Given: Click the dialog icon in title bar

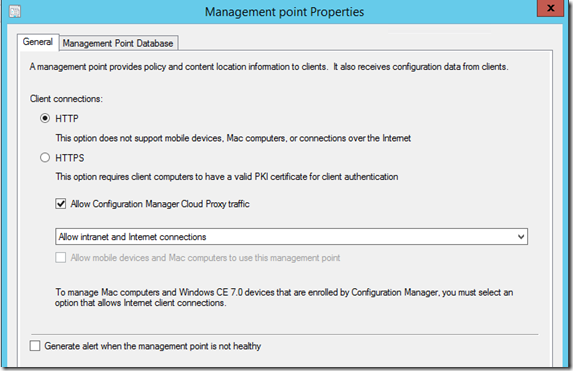Looking at the screenshot, I should coord(15,12).
